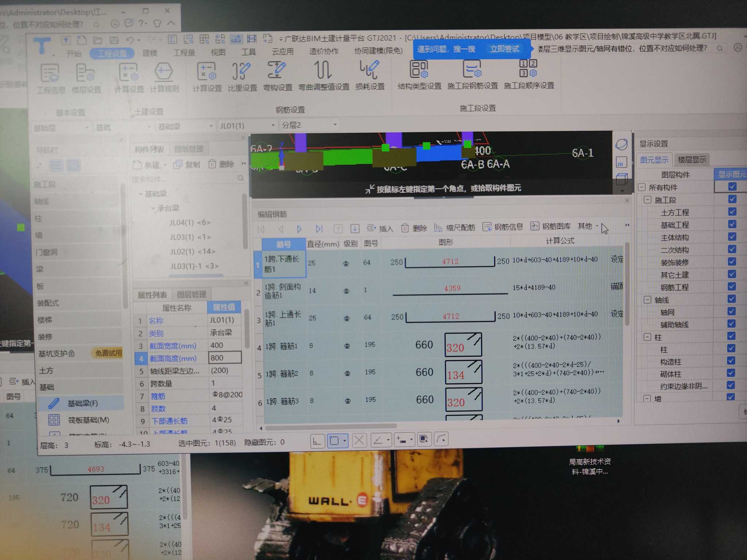
Task: Click vertical scrollbar of rebar table
Action: pyautogui.click(x=627, y=284)
